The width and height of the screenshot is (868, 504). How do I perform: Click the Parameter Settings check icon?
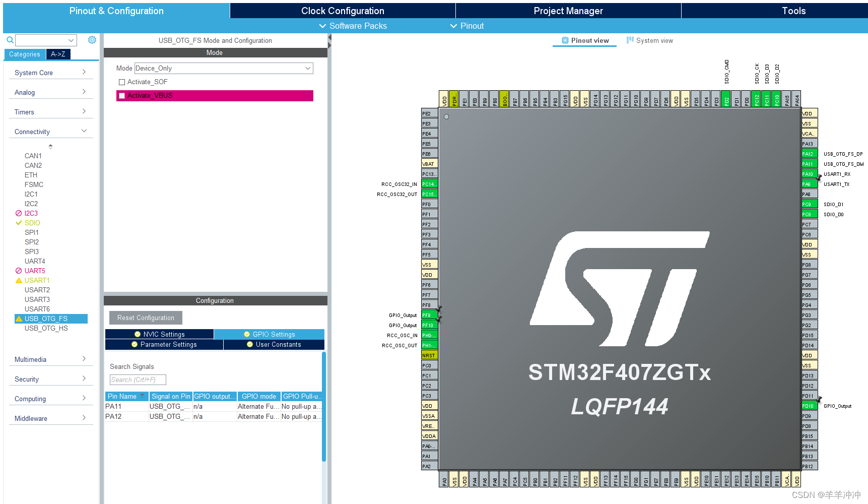pos(135,344)
